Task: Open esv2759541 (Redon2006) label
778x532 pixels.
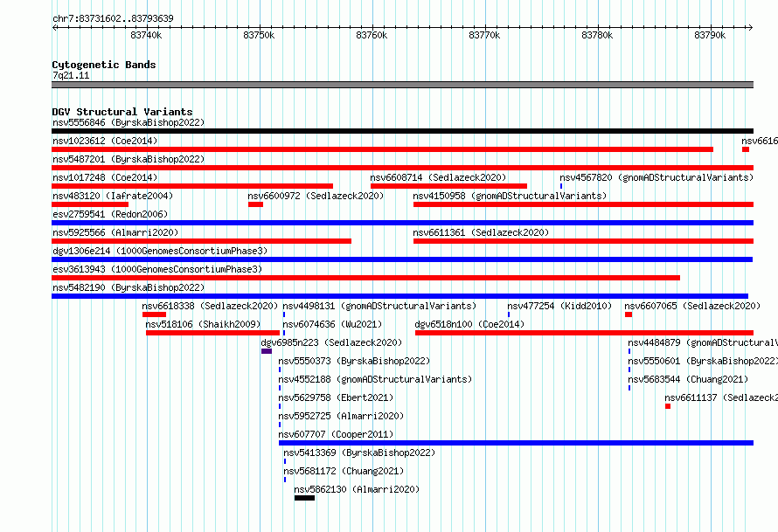Action: [x=110, y=214]
